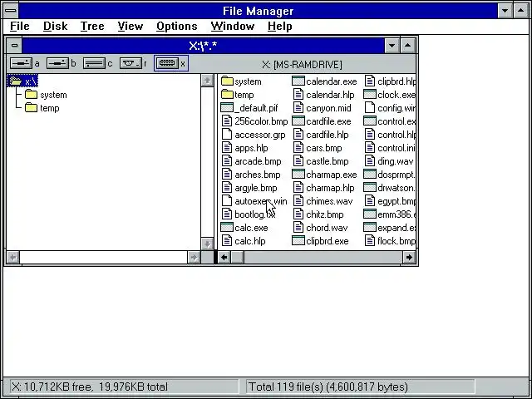Click chord.wav file name

(x=327, y=228)
